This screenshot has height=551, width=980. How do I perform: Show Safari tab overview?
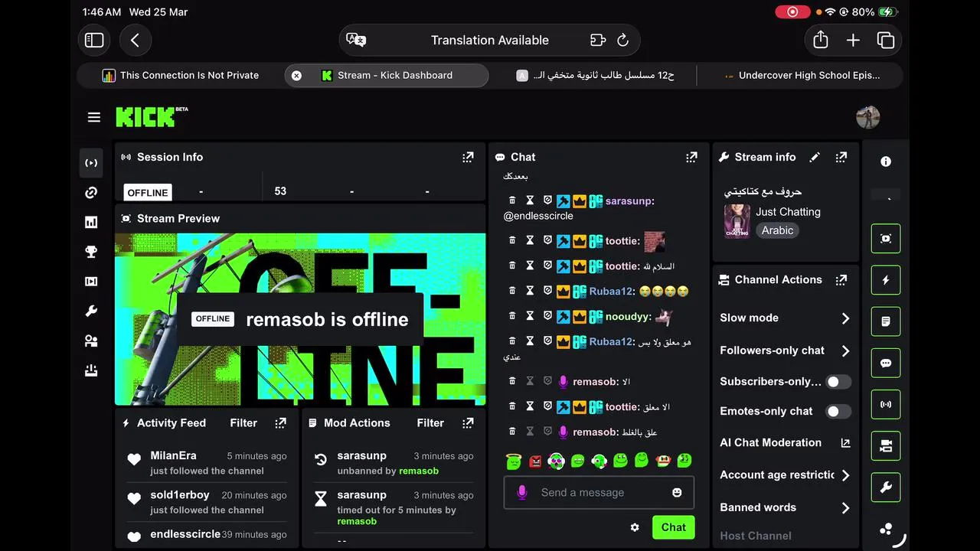click(886, 41)
